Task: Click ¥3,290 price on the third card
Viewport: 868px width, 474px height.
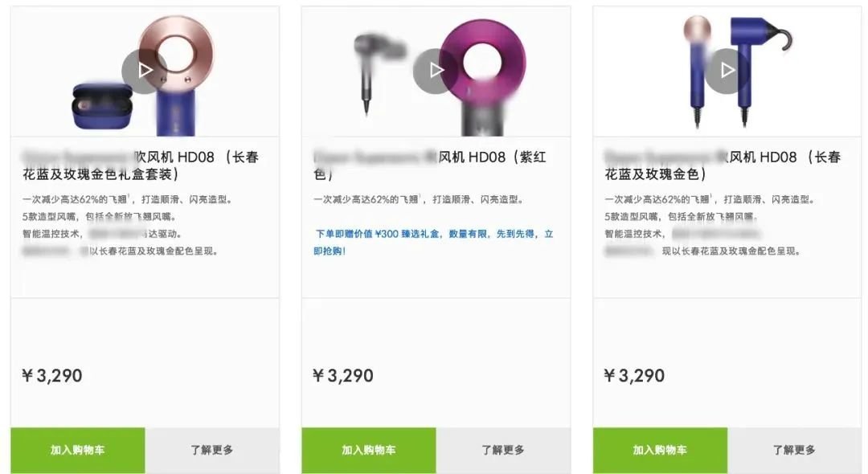Action: click(x=634, y=376)
